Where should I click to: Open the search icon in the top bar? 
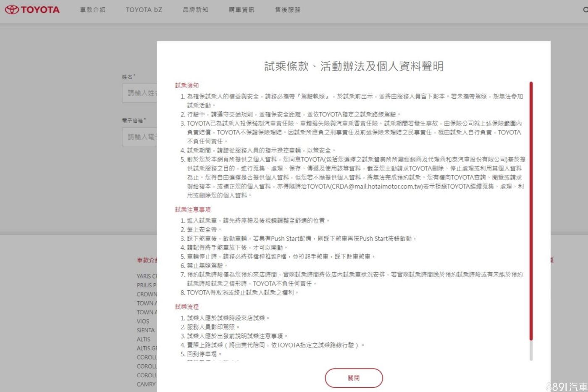tap(585, 10)
